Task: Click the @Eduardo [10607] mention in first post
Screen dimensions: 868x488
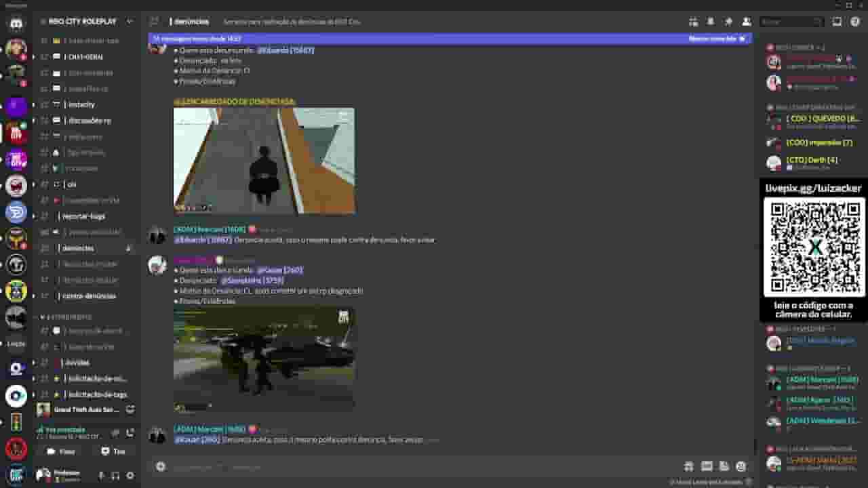Action: (285, 50)
